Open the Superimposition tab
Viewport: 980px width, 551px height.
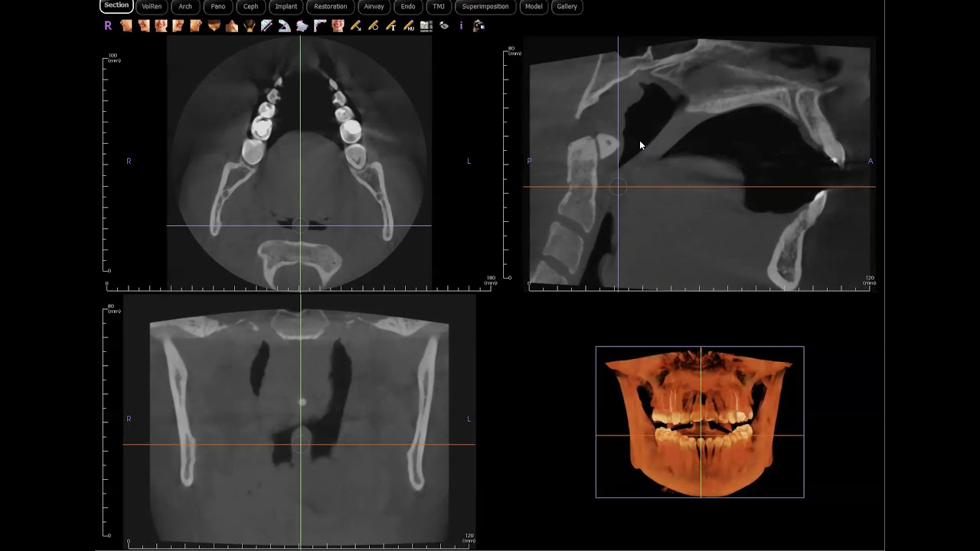(x=485, y=6)
